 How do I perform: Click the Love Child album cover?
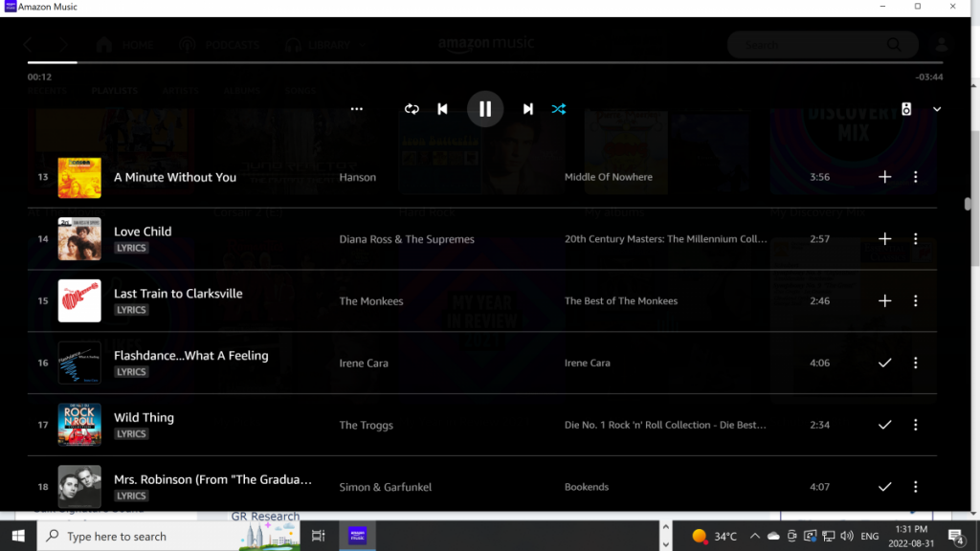(x=79, y=238)
